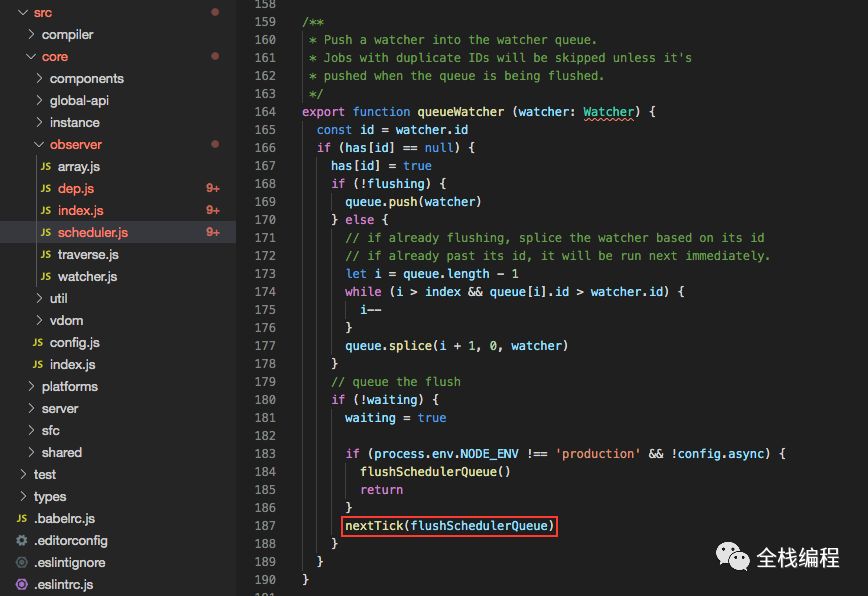Expand the server folder chevron
868x596 pixels.
tap(31, 408)
